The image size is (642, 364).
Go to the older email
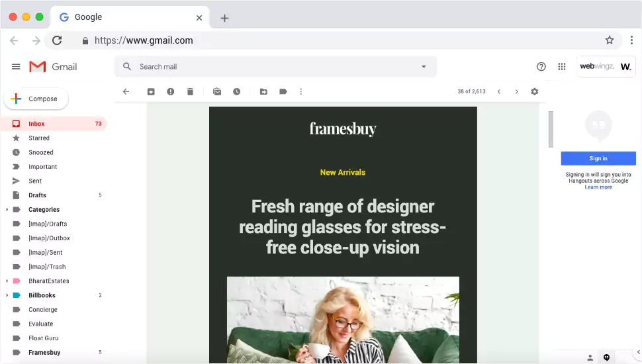click(x=517, y=92)
